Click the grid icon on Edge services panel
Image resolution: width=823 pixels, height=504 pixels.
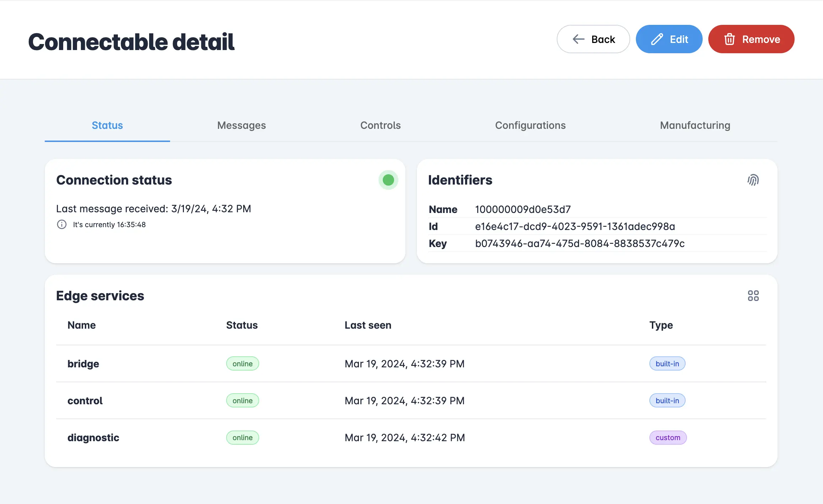pyautogui.click(x=753, y=295)
